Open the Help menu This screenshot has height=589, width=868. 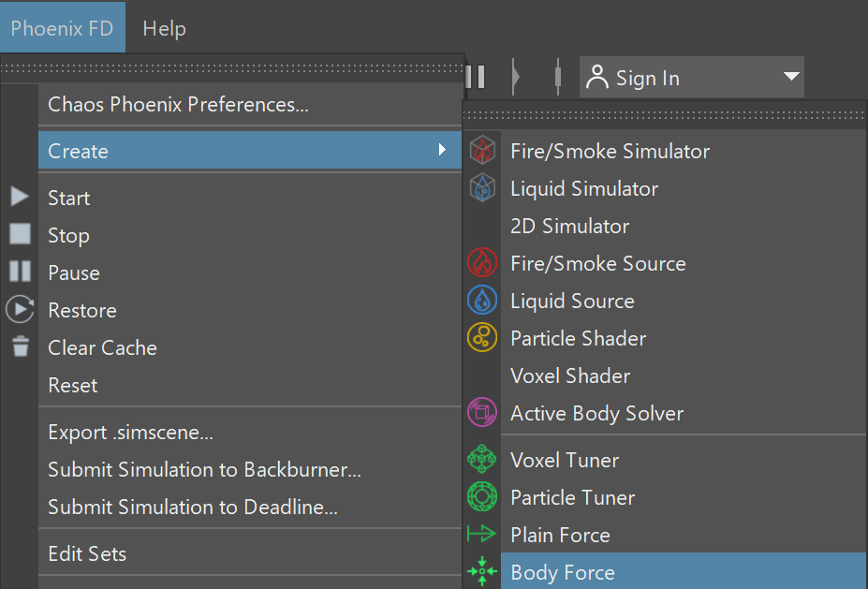click(164, 28)
